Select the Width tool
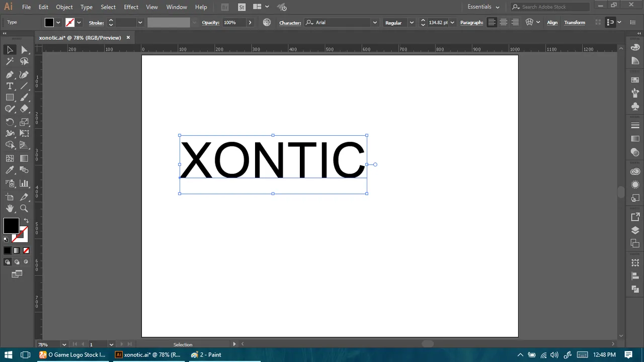The width and height of the screenshot is (644, 362). [x=10, y=134]
